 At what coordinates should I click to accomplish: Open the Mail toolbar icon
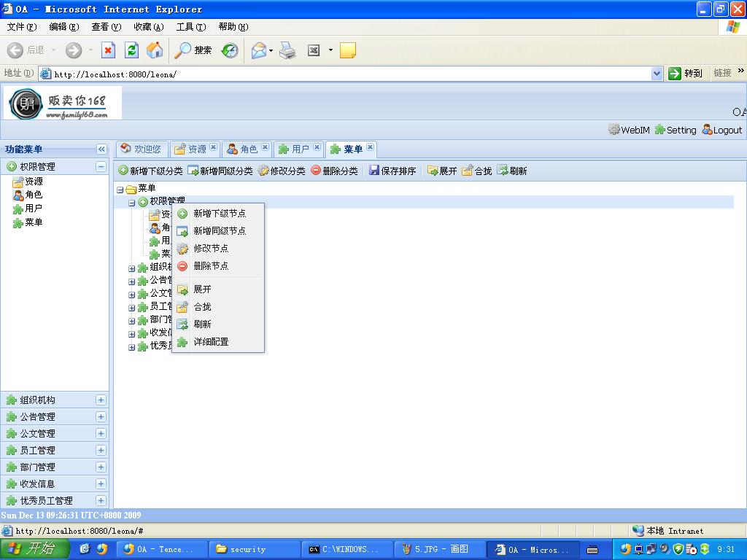point(259,50)
